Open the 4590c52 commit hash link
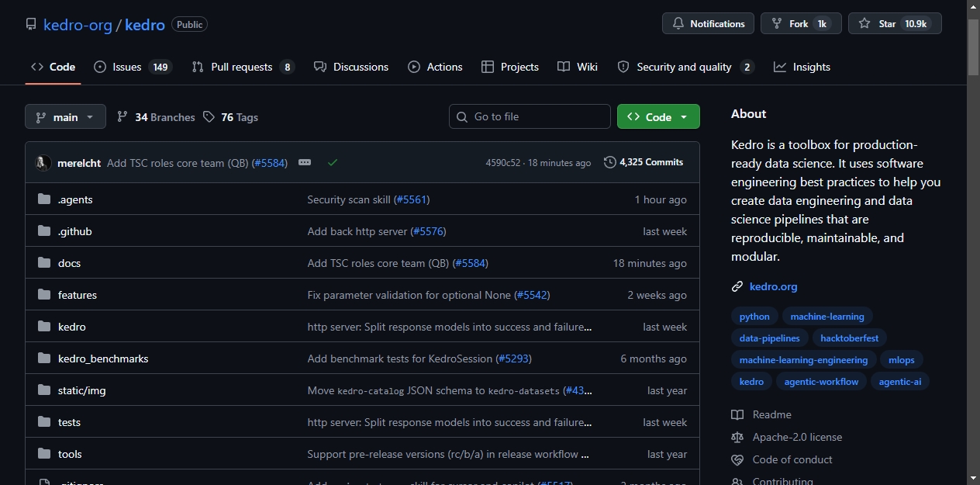 [503, 163]
